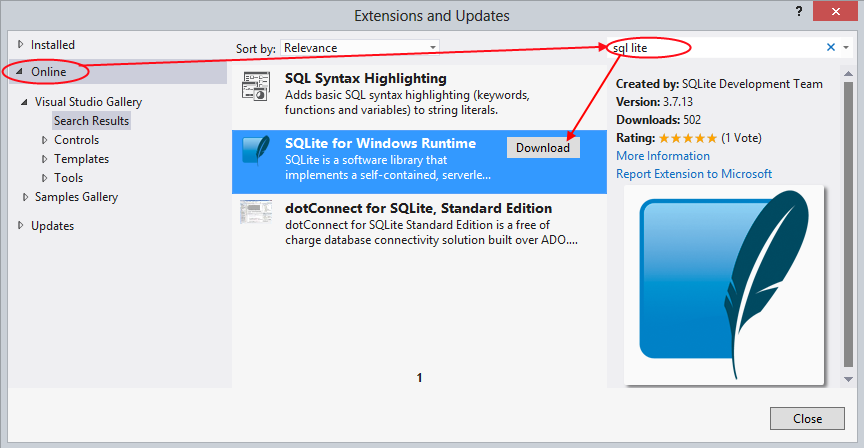864x448 pixels.
Task: Clear the search box with the X icon
Action: [x=830, y=47]
